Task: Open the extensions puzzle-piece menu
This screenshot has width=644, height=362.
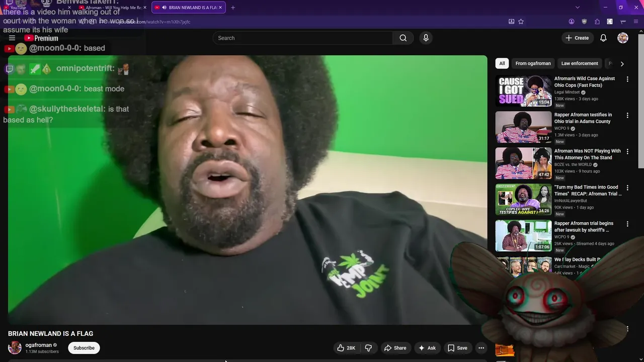Action: click(597, 22)
